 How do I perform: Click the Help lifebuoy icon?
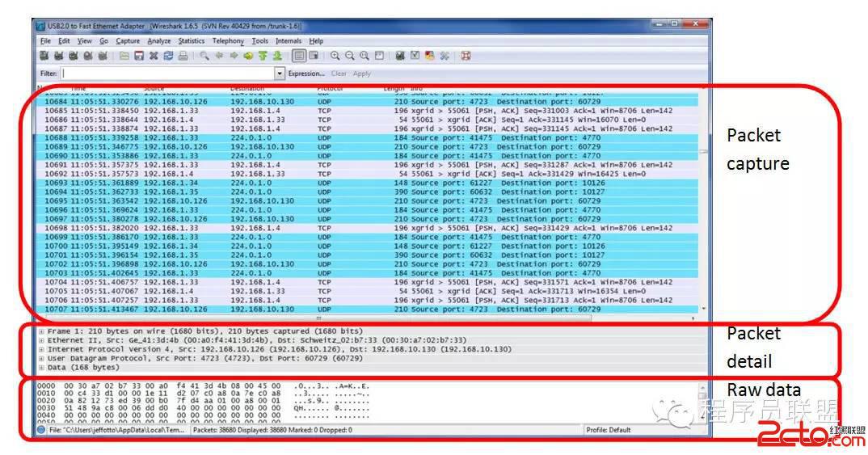tap(466, 56)
